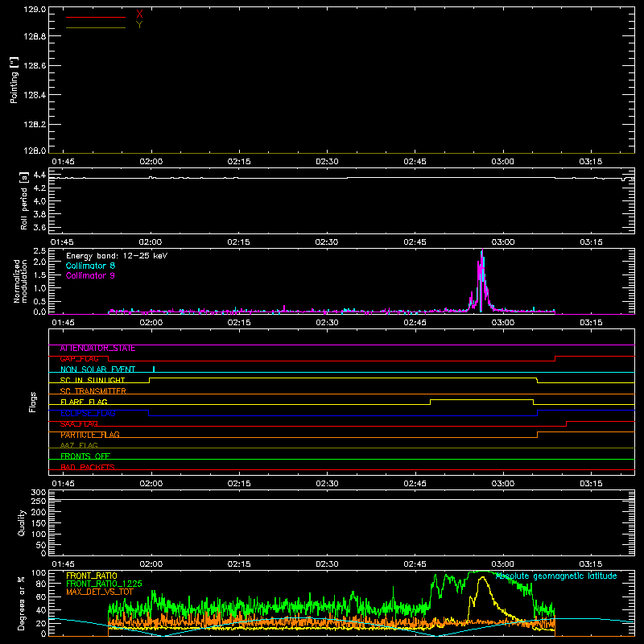Click 03:15 under the Flags panel
Viewport: 644px width, 644px height.
click(x=591, y=484)
